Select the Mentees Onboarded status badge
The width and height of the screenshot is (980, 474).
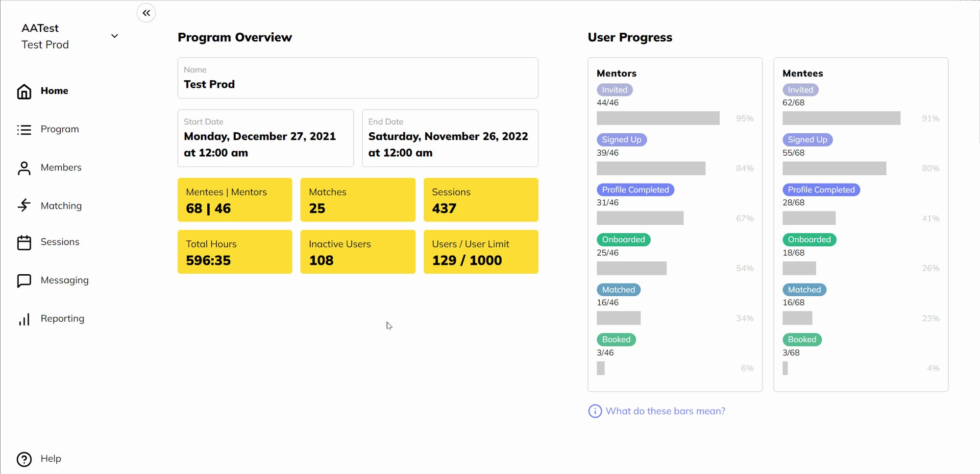coord(809,240)
